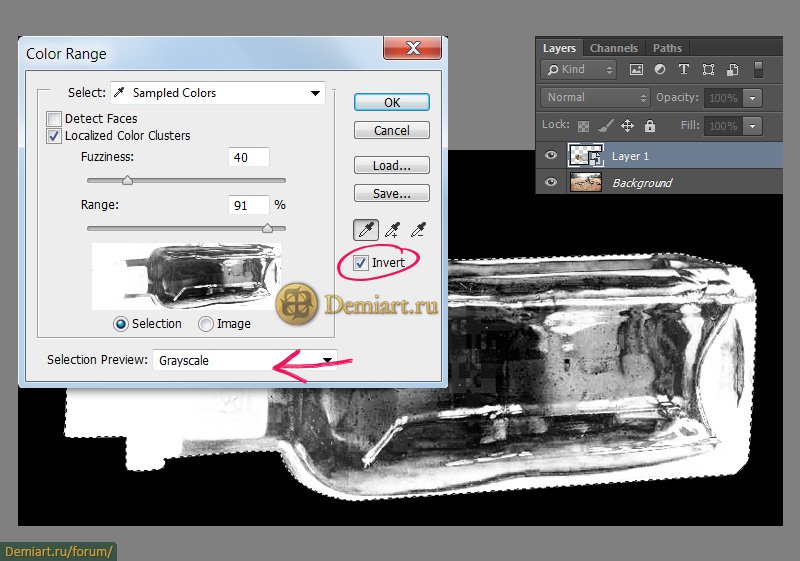
Task: Filter layers by smart object icon
Action: (x=732, y=70)
